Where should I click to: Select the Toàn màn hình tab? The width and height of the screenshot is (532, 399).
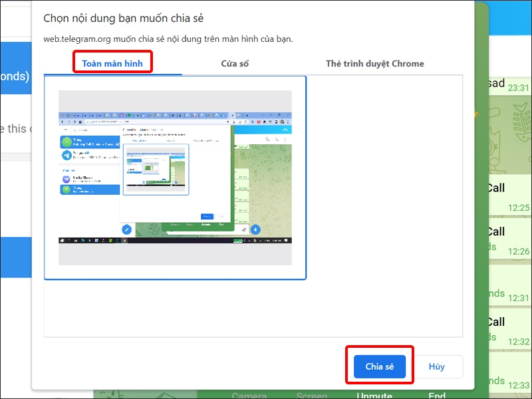112,63
